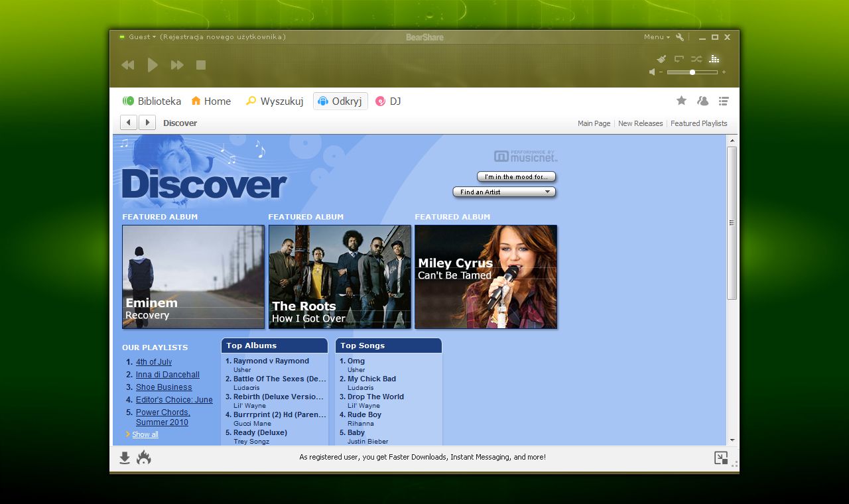
Task: Click the I'm in the mood for button
Action: [x=516, y=177]
